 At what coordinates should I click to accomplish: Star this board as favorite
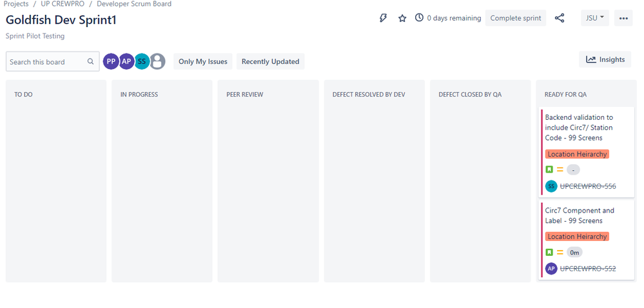pyautogui.click(x=402, y=18)
